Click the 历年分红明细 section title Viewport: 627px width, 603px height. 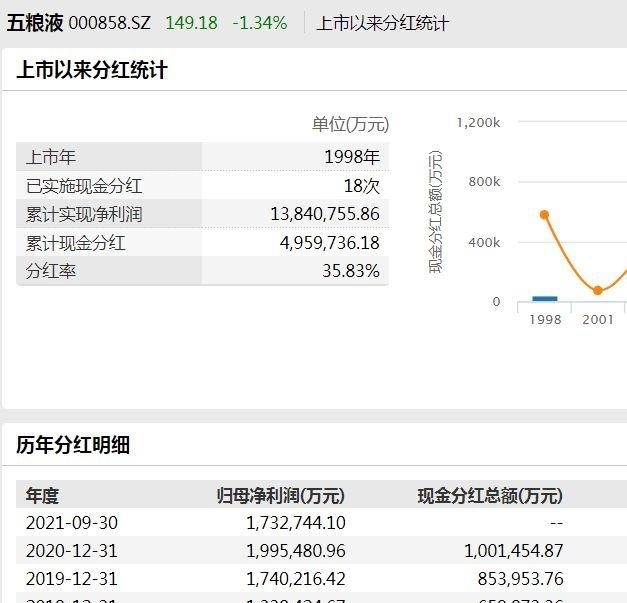pyautogui.click(x=73, y=445)
